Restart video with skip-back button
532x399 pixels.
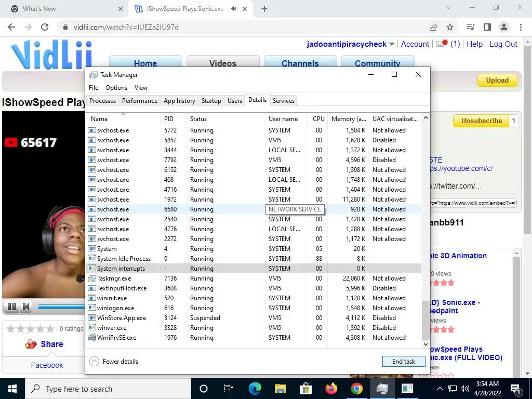click(x=26, y=307)
